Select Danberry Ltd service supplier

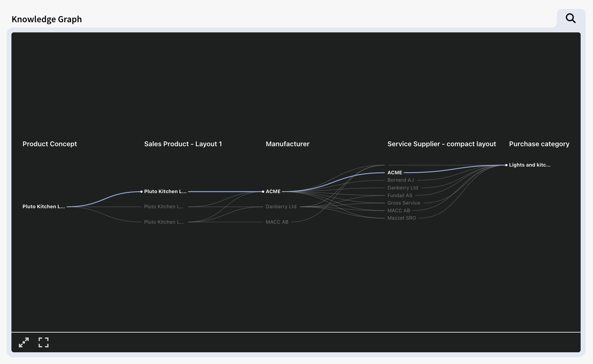[402, 188]
